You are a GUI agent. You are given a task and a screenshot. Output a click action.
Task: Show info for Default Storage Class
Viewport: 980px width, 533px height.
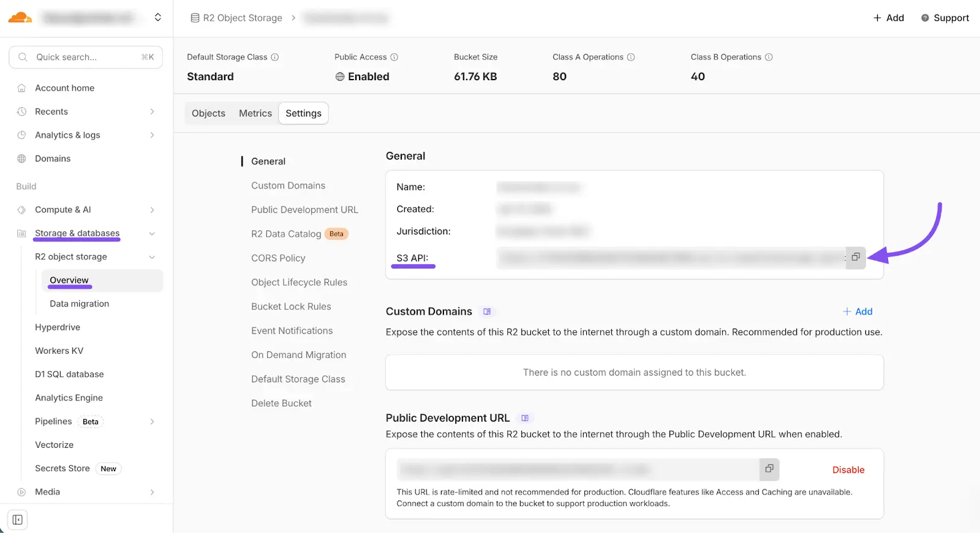(275, 57)
